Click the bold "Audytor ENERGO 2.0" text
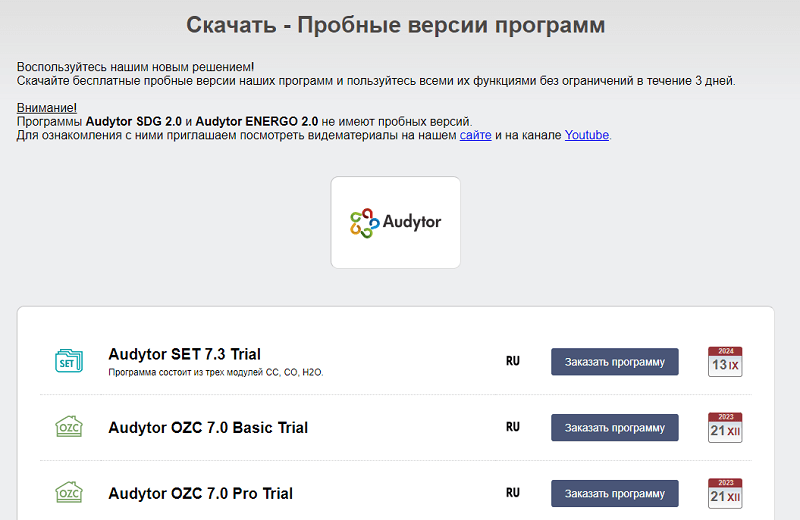The height and width of the screenshot is (520, 800). [x=257, y=121]
